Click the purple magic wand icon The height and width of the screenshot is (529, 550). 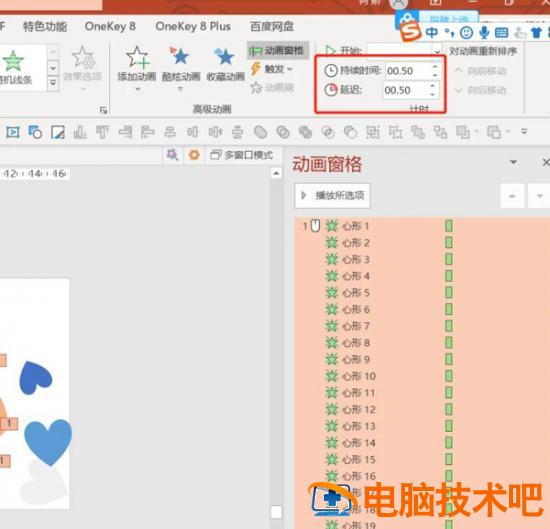click(x=172, y=155)
